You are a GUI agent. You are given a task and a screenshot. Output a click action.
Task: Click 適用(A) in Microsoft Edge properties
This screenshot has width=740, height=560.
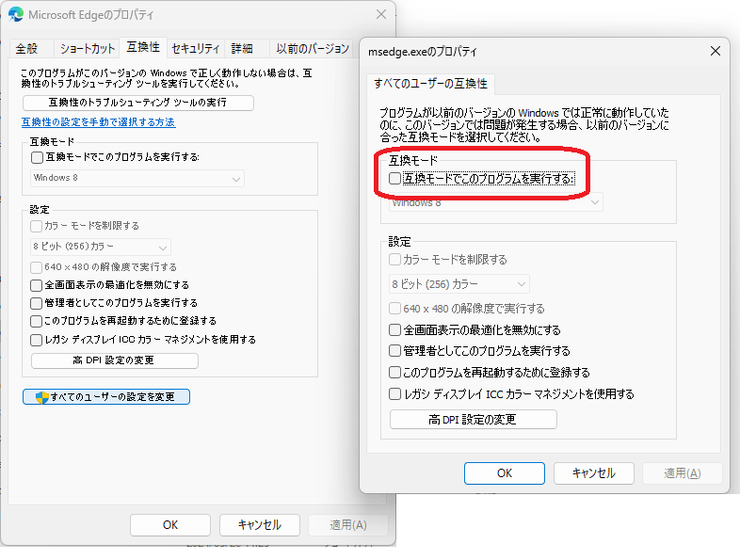(348, 525)
